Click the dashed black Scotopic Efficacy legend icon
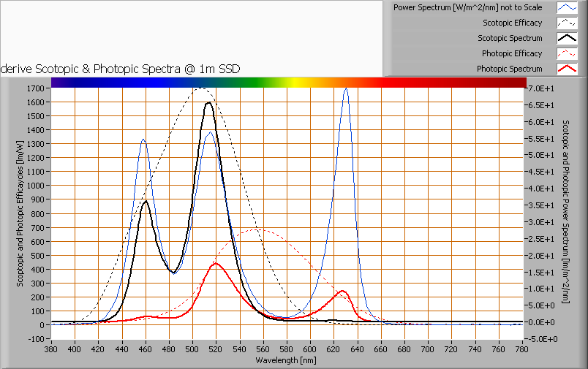 pos(567,23)
